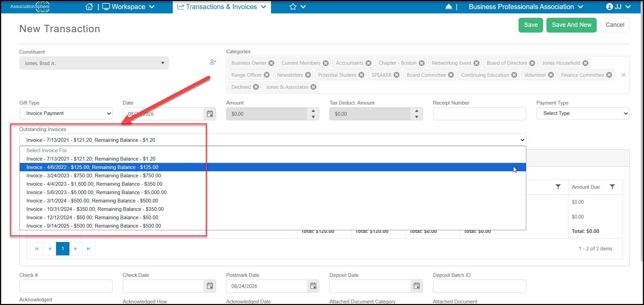Remove the Board of Directors category
The height and width of the screenshot is (305, 644).
532,63
